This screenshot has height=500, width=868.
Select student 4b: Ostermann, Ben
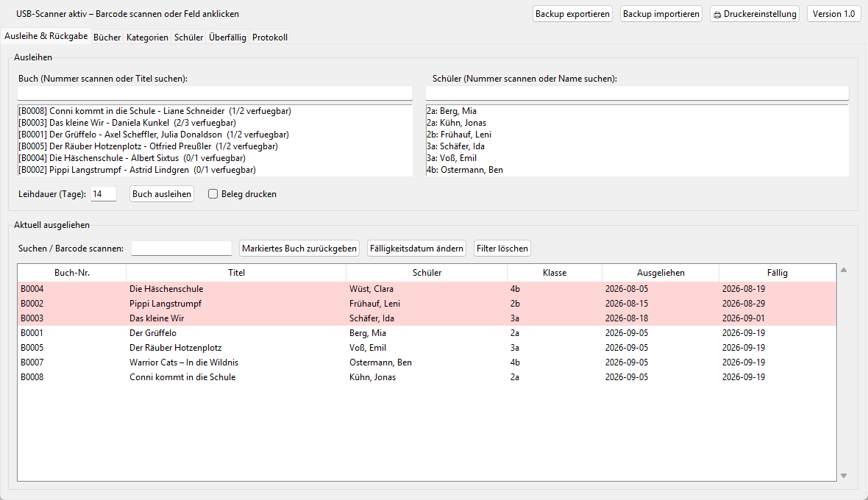click(637, 170)
